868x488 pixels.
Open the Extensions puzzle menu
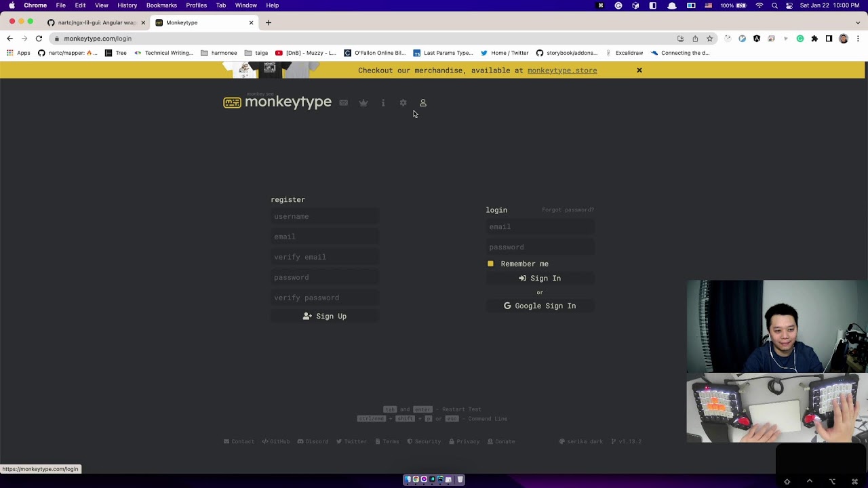pos(814,39)
